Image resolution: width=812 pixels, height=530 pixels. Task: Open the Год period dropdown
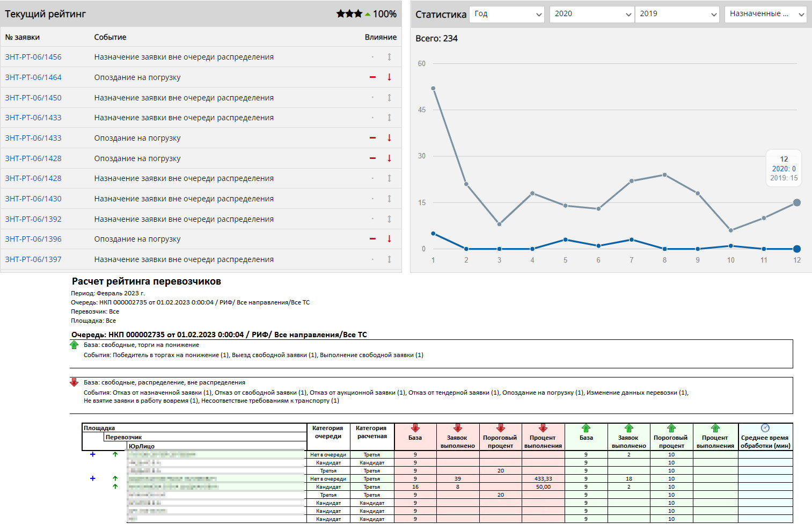click(x=507, y=14)
